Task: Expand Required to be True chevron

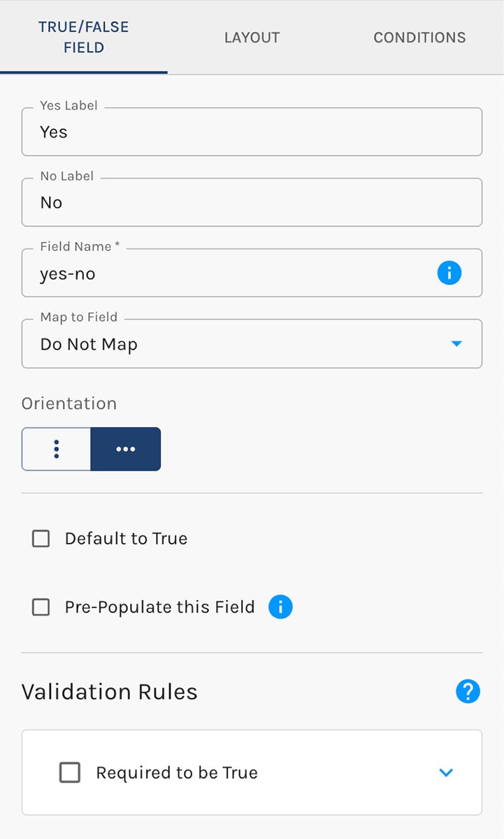Action: point(446,773)
